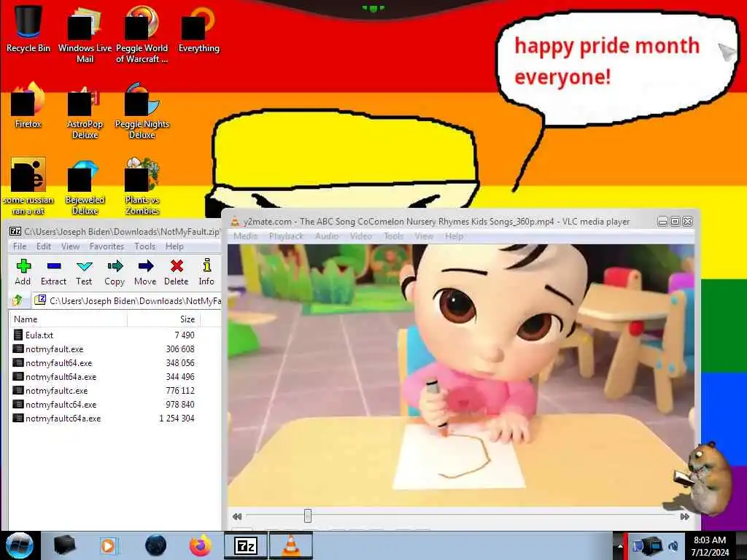Open the 7-Zip View menu
Screen dimensions: 747x560
point(70,246)
